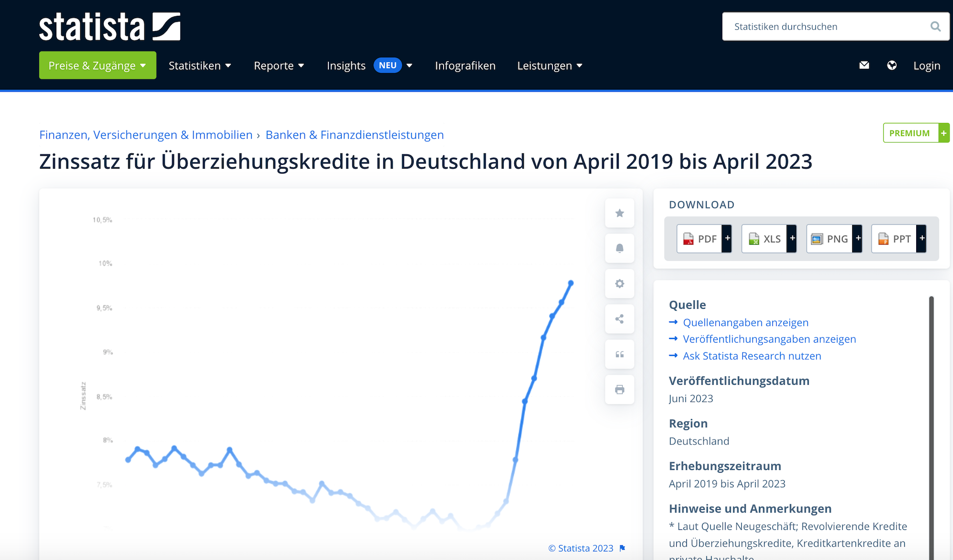Open the Infografiken menu item

465,65
